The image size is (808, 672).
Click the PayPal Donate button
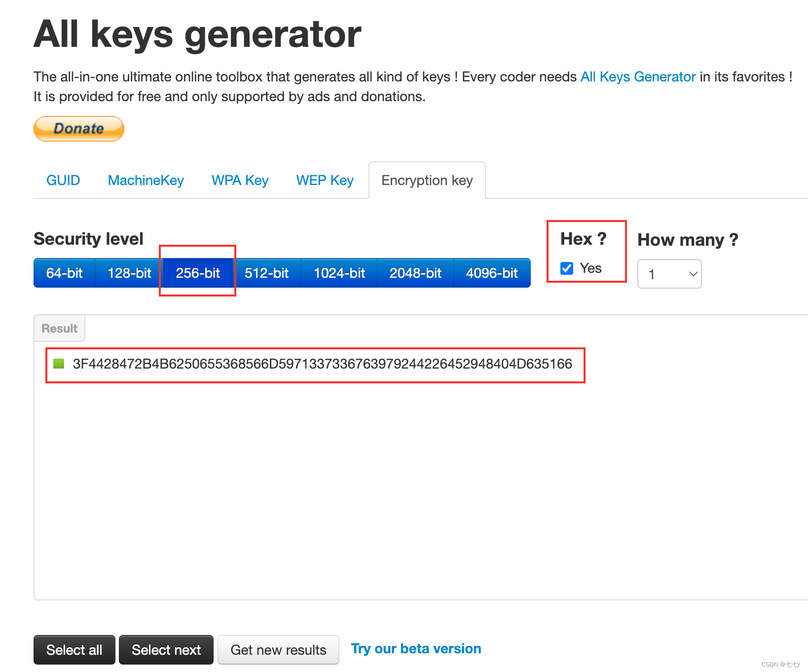click(x=79, y=129)
